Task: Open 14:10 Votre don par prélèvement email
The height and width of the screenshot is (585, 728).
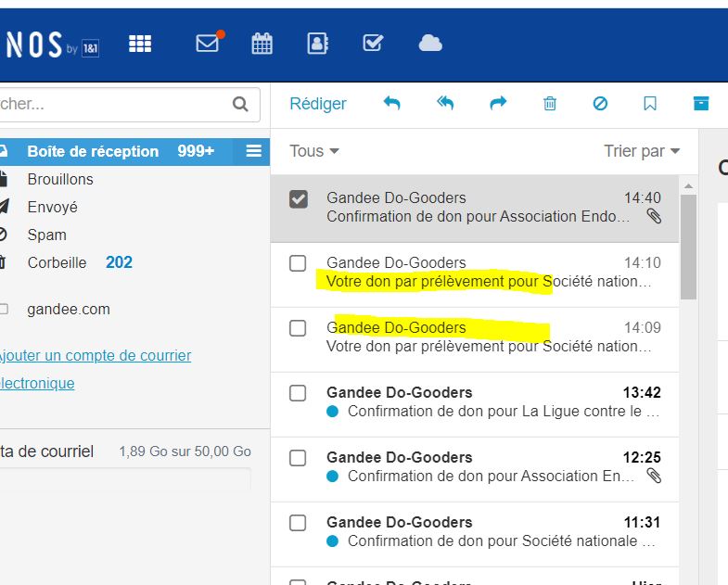Action: pos(475,274)
